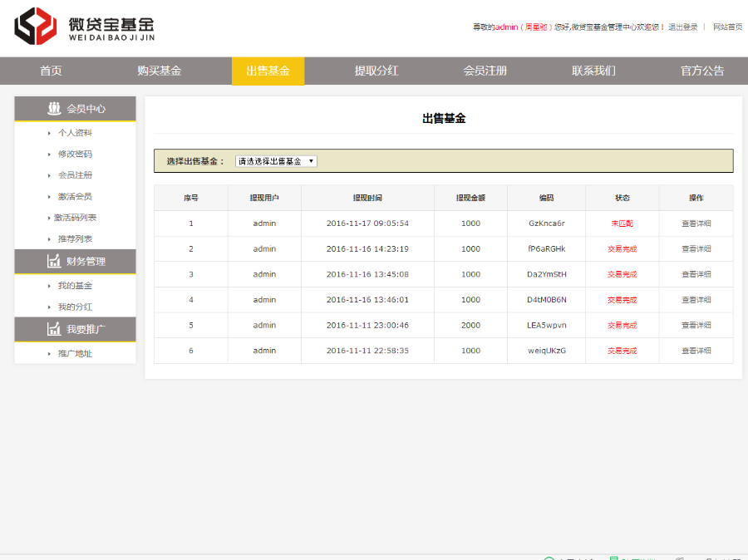Switch to the 购买基金 tab
This screenshot has height=560, width=748.
click(160, 71)
